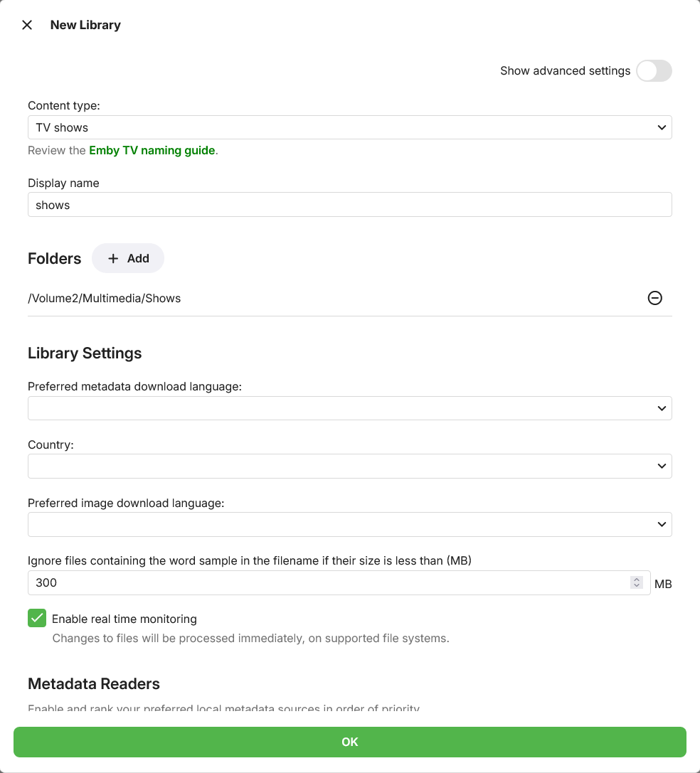Expand Preferred metadata download language dropdown

(x=350, y=408)
